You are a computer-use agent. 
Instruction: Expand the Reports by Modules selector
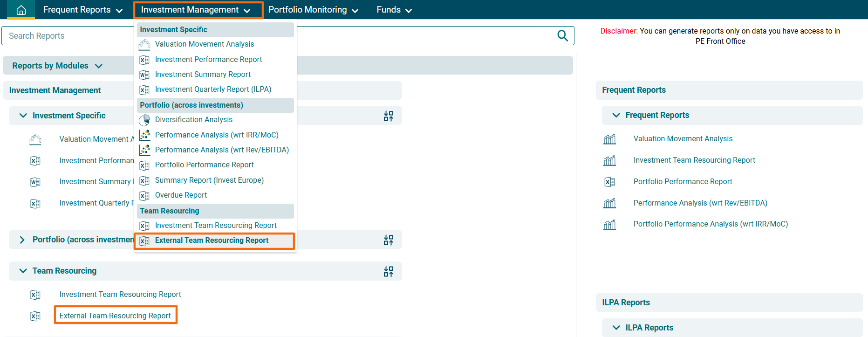(x=57, y=66)
